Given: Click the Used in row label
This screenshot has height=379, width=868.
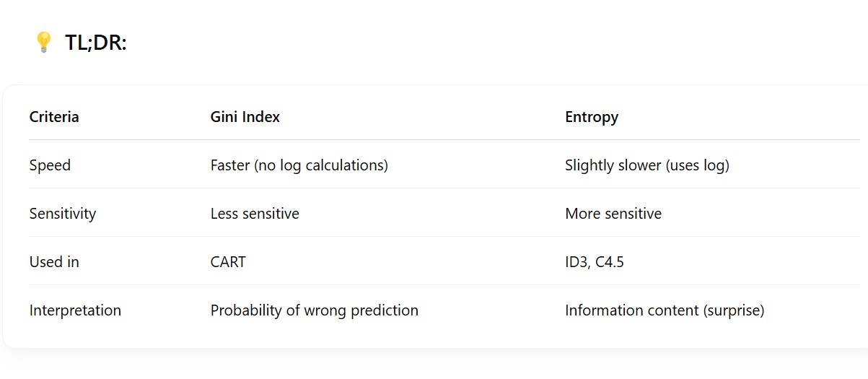Looking at the screenshot, I should tap(54, 262).
